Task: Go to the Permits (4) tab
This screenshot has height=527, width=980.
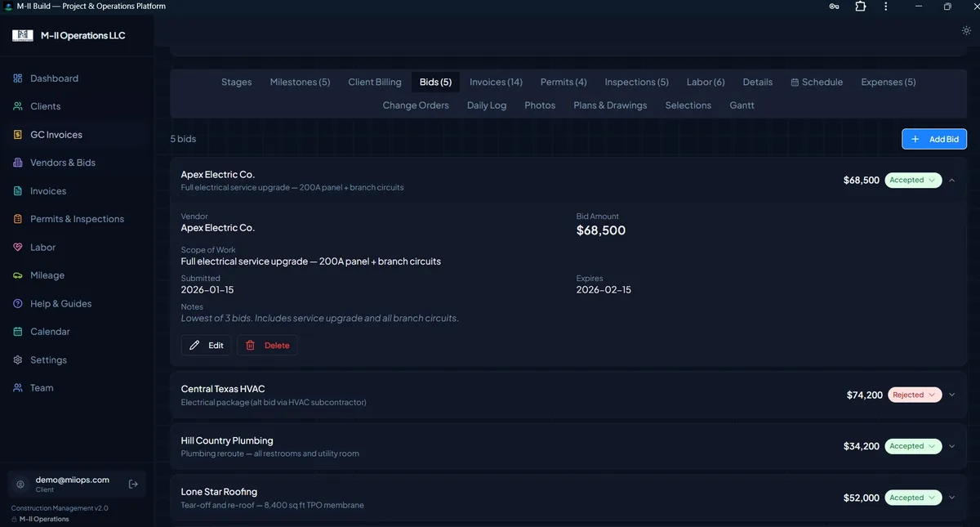Action: point(563,82)
